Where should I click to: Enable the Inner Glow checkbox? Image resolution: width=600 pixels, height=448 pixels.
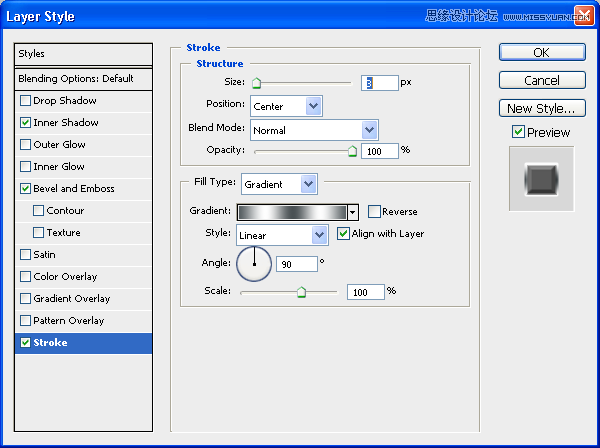pyautogui.click(x=25, y=166)
